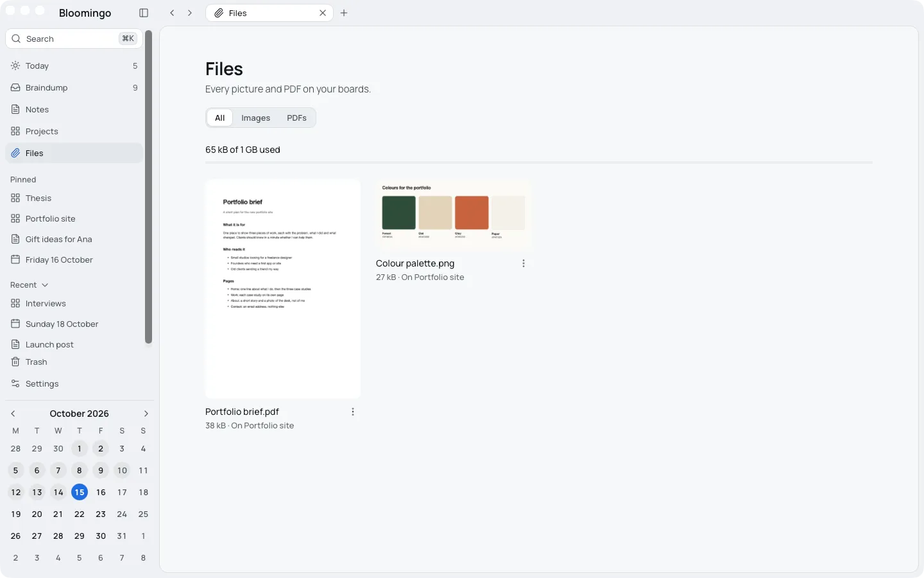Switch to the PDFs filter tab
924x578 pixels.
(296, 118)
